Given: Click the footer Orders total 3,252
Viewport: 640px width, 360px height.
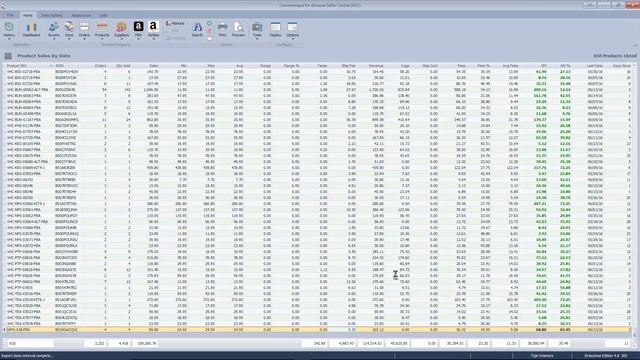Looking at the screenshot, I should pyautogui.click(x=96, y=343).
